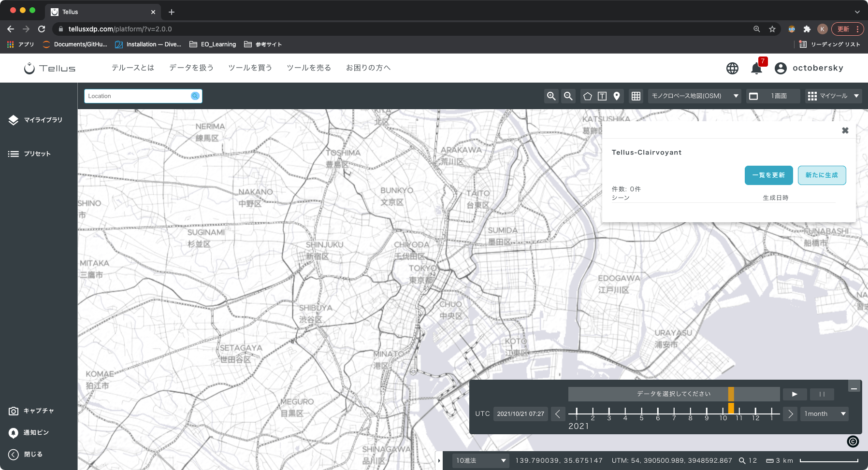Select the pin marker tool
Image resolution: width=868 pixels, height=470 pixels.
click(x=617, y=96)
